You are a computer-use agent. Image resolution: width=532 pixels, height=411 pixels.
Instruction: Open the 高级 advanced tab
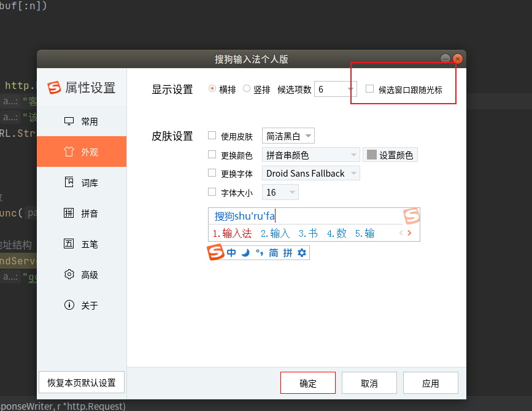tap(82, 274)
